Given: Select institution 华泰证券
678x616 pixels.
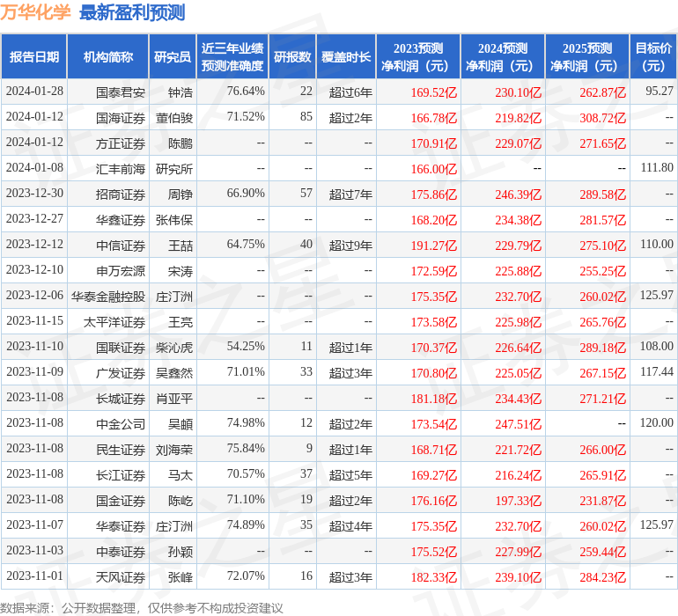Looking at the screenshot, I should 121,525.
